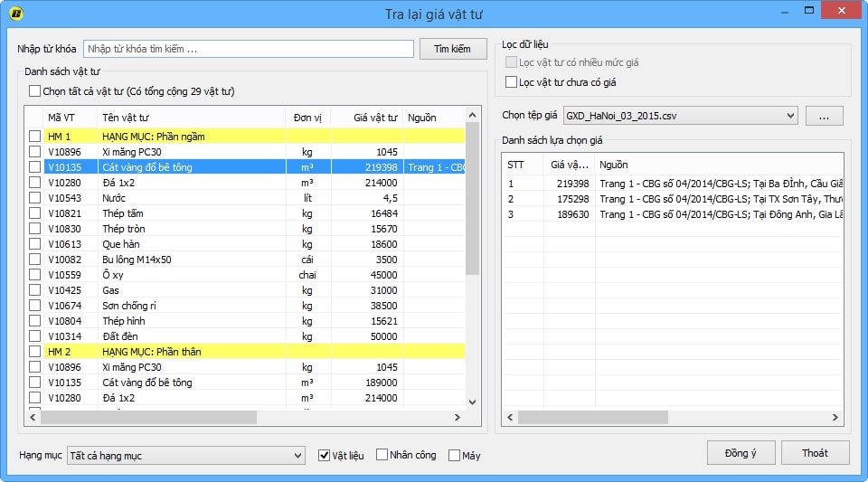Tick the 'Nhân công' checkbox
This screenshot has height=482, width=868.
(x=382, y=455)
